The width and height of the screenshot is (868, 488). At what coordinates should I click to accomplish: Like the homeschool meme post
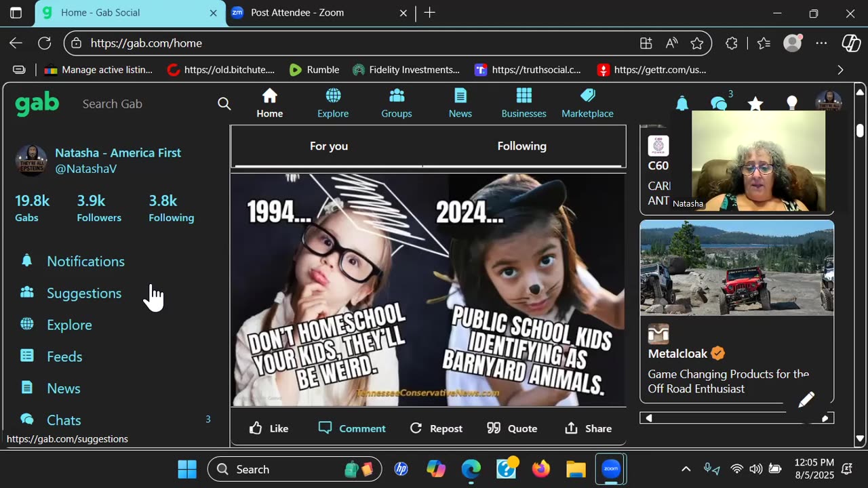coord(269,428)
